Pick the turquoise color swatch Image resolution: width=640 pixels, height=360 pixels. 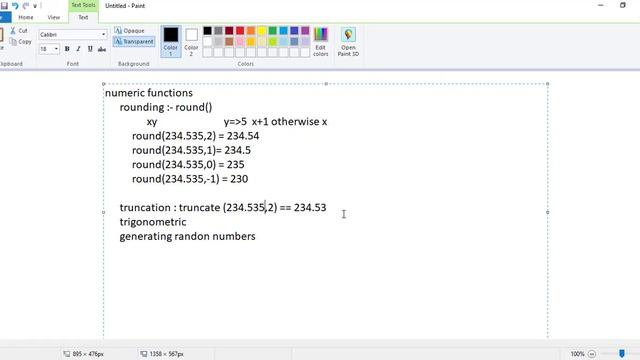(283, 31)
